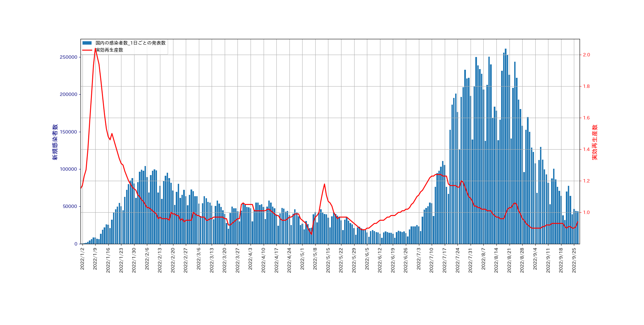
Task: Click the blue bar legend swatch
Action: (x=87, y=43)
